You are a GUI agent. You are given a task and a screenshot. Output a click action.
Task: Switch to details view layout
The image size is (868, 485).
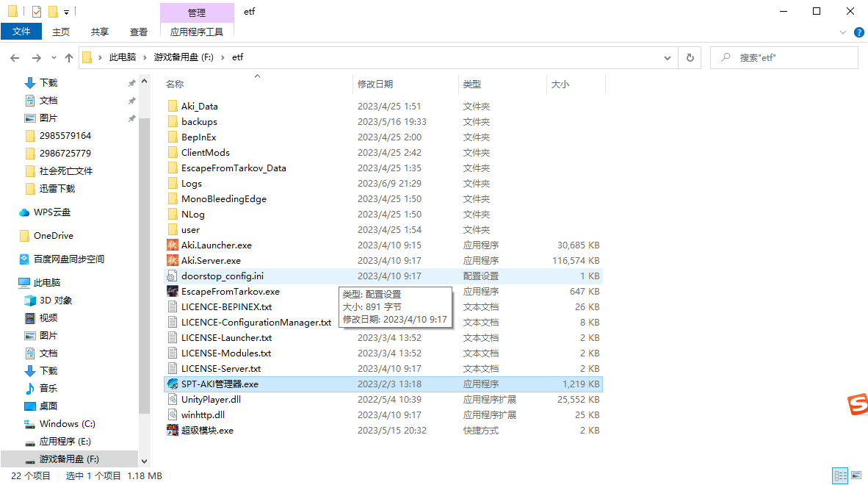tap(840, 475)
